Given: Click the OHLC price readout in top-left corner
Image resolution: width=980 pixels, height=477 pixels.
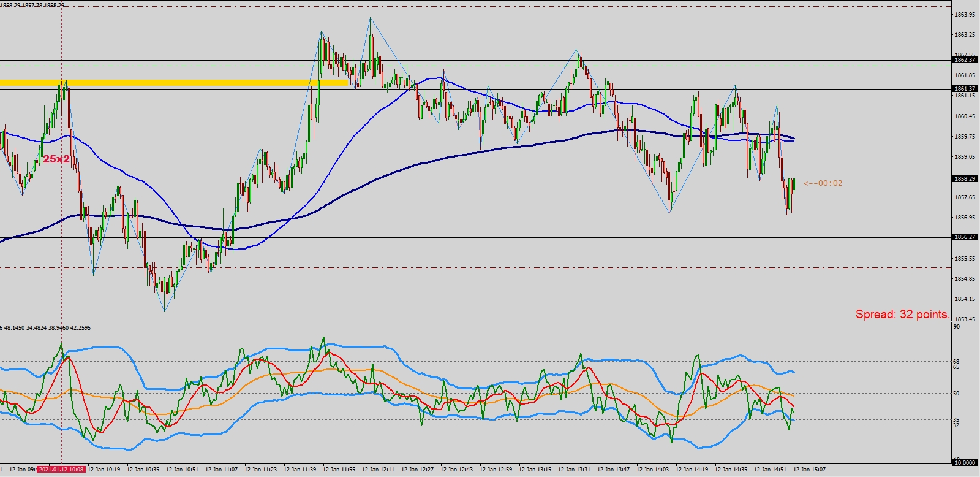Looking at the screenshot, I should pyautogui.click(x=32, y=5).
